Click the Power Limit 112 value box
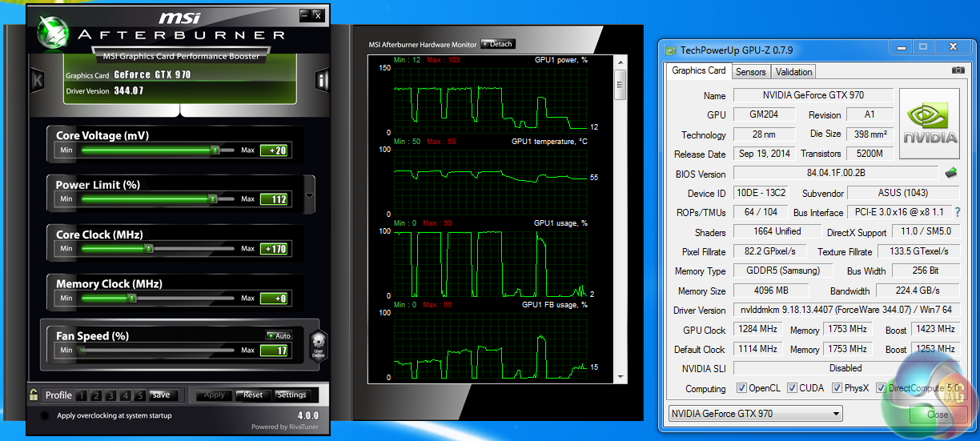980x441 pixels. tap(275, 199)
